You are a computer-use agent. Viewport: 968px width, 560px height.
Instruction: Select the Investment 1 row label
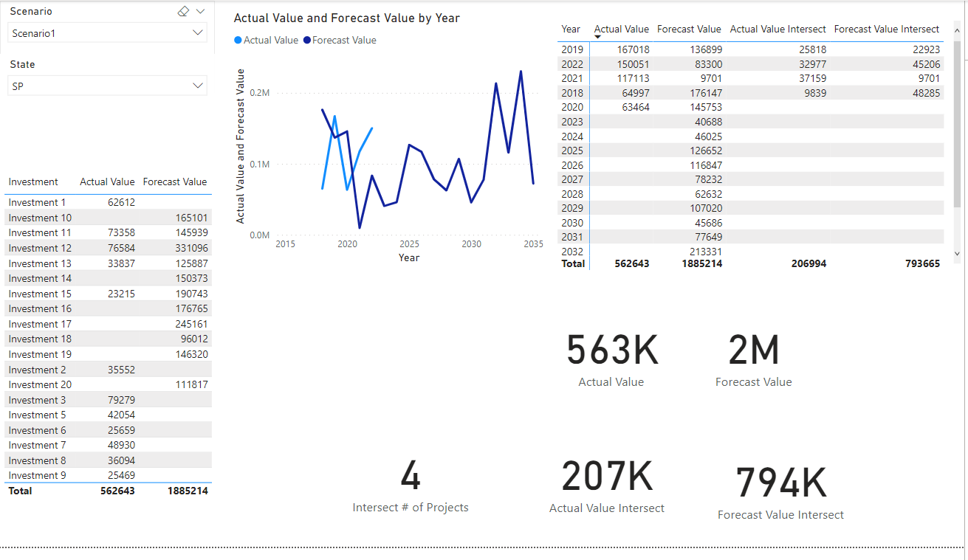(37, 203)
